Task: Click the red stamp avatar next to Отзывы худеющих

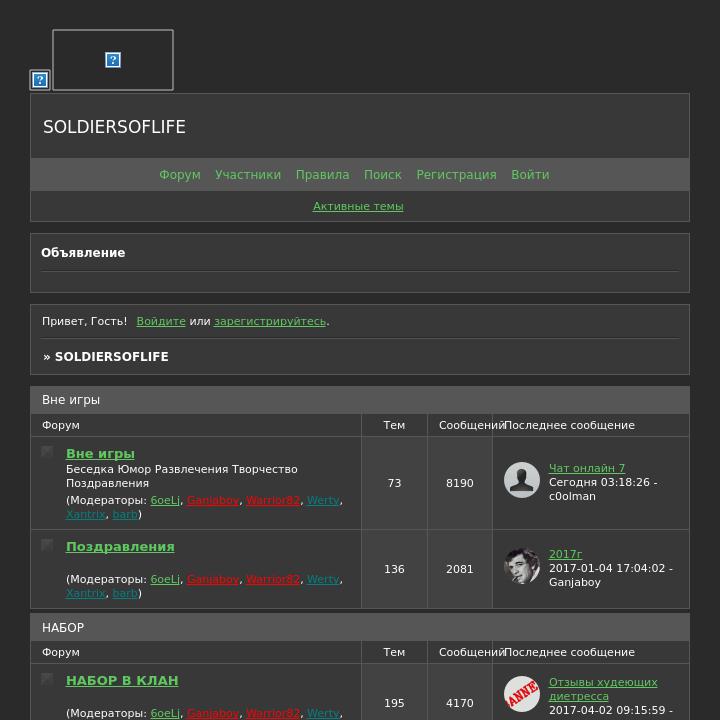Action: pyautogui.click(x=522, y=694)
